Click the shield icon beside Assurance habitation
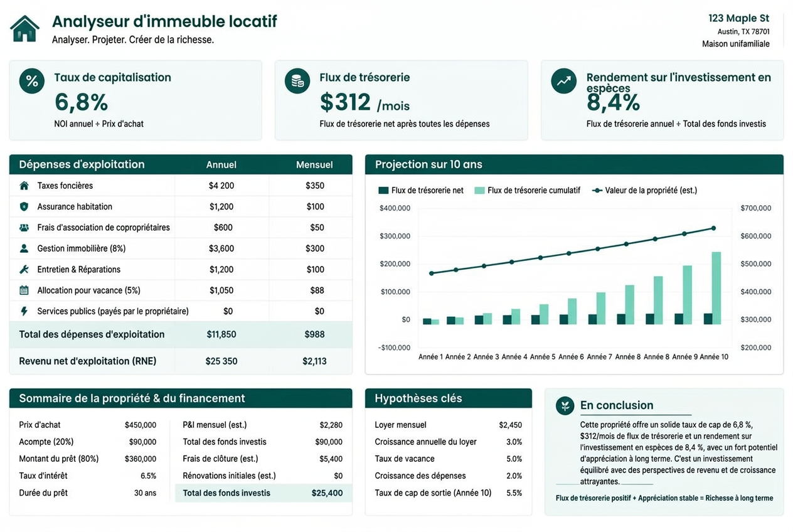793x532 pixels. 24,206
